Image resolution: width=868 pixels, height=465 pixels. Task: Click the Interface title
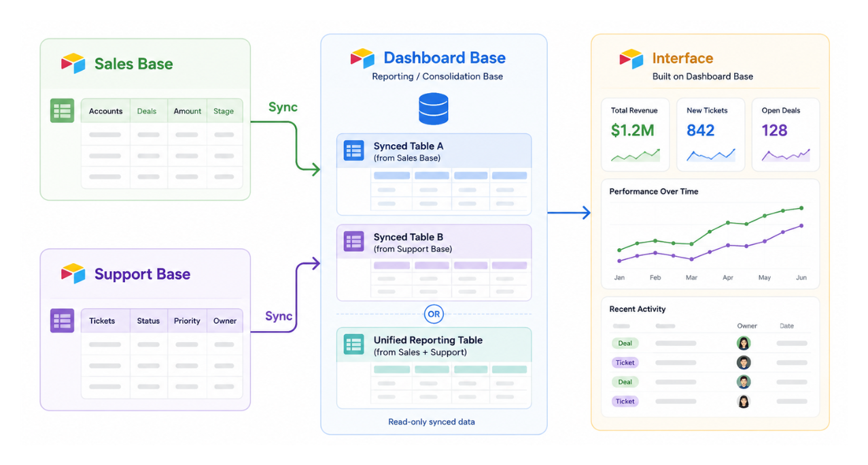pyautogui.click(x=682, y=58)
